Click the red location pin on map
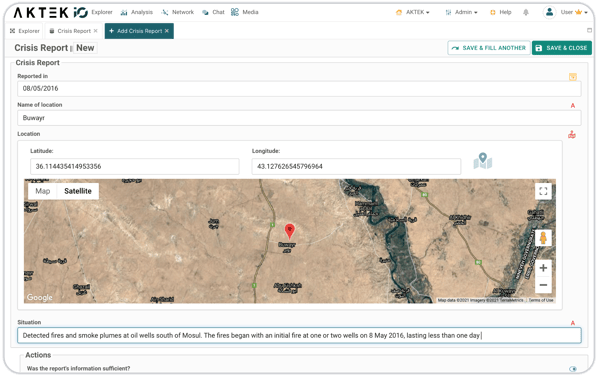Image resolution: width=600 pixels, height=376 pixels. click(x=290, y=231)
